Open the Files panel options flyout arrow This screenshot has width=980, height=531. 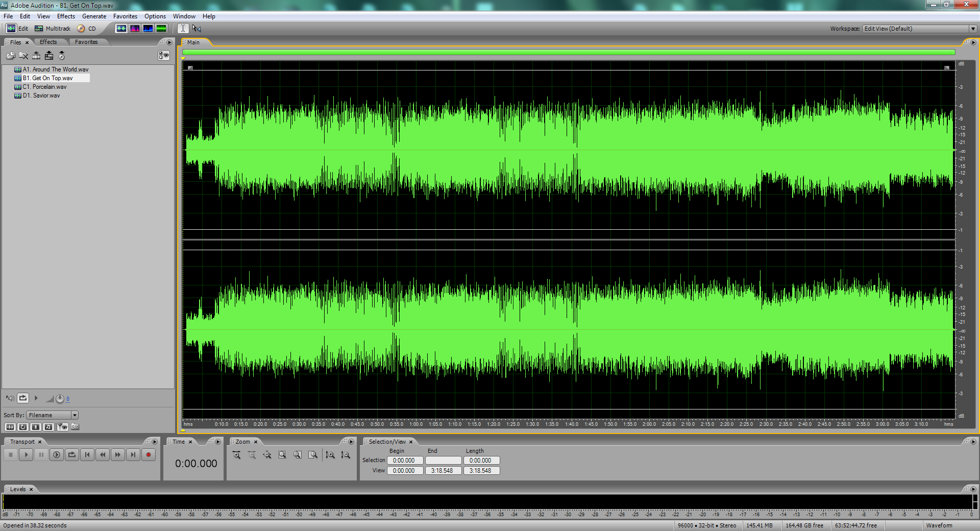[169, 42]
